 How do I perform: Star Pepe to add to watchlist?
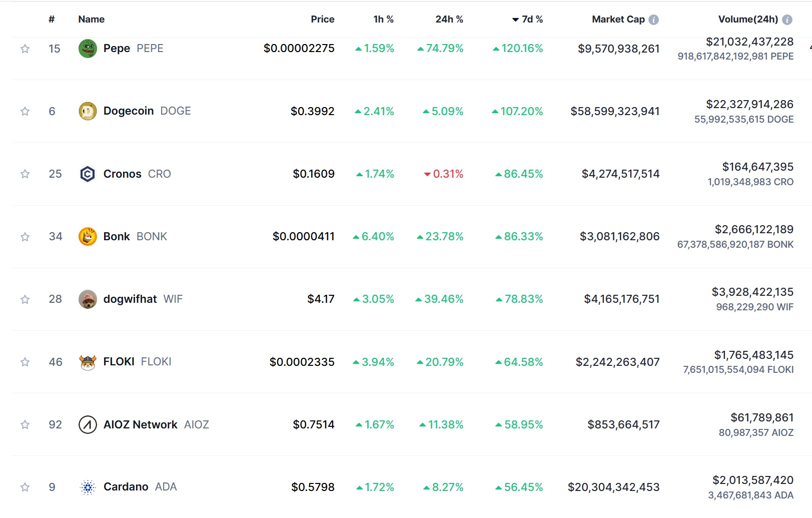click(x=25, y=49)
